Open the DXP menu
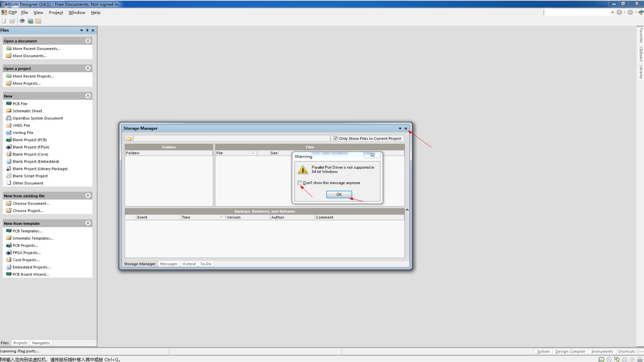The height and width of the screenshot is (362, 644). click(x=12, y=12)
